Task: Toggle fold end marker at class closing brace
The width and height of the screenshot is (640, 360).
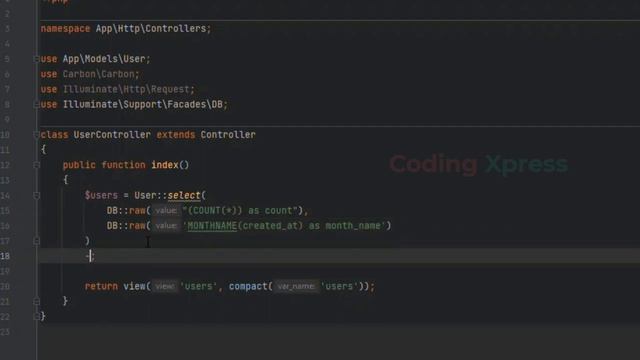Action: (36, 316)
